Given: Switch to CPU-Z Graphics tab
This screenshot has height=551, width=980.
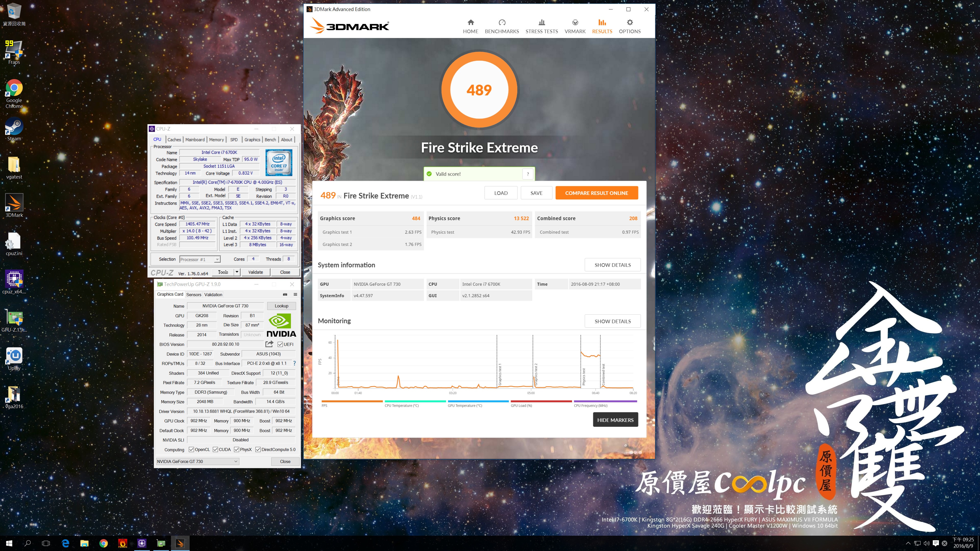Looking at the screenshot, I should click(x=252, y=140).
